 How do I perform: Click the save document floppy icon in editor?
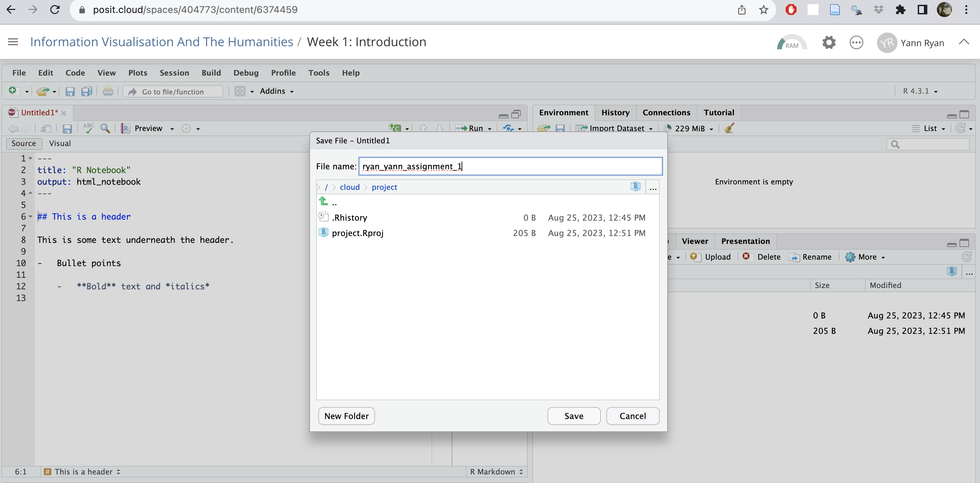click(67, 129)
